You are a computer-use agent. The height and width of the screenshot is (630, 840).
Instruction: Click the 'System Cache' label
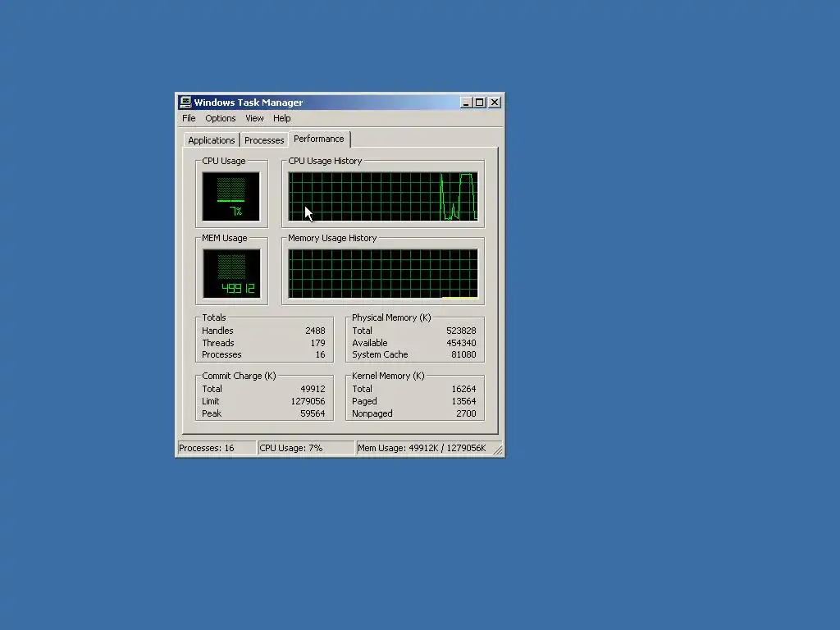tap(380, 354)
